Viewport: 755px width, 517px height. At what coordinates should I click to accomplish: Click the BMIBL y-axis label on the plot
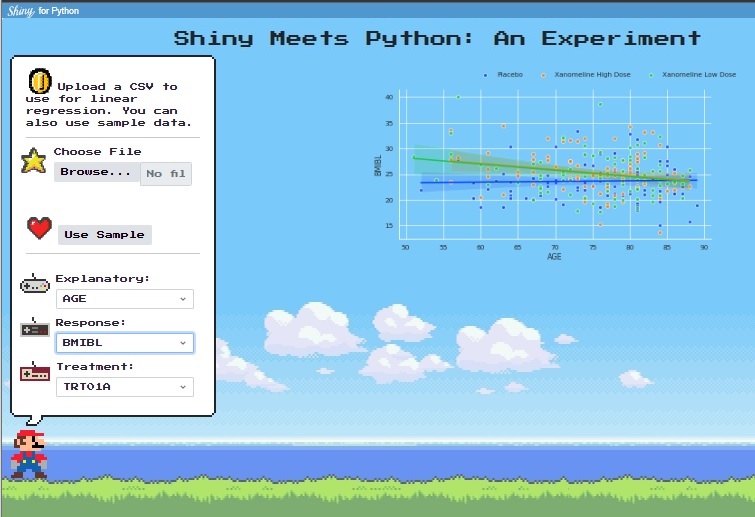[378, 165]
